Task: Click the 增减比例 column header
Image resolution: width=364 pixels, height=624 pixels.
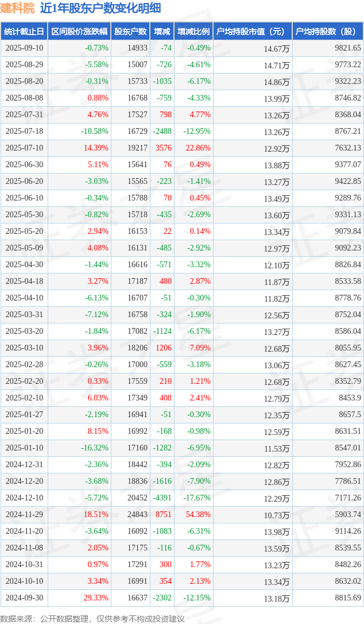Action: click(193, 32)
